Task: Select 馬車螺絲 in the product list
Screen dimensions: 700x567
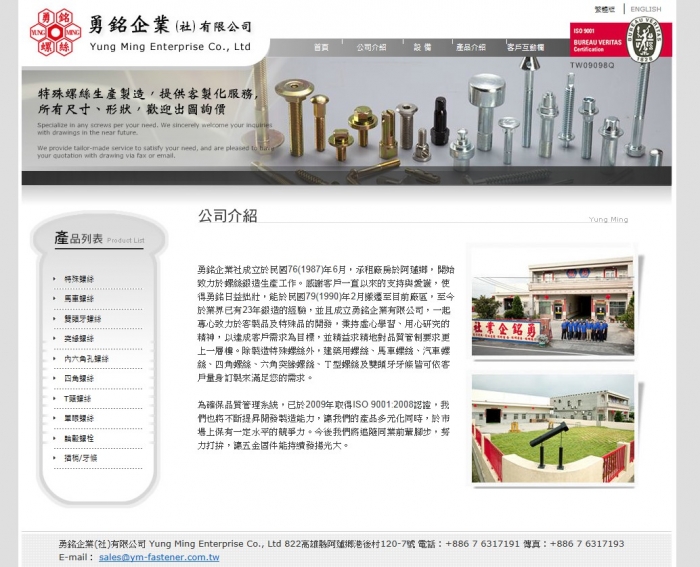Action: pyautogui.click(x=79, y=299)
